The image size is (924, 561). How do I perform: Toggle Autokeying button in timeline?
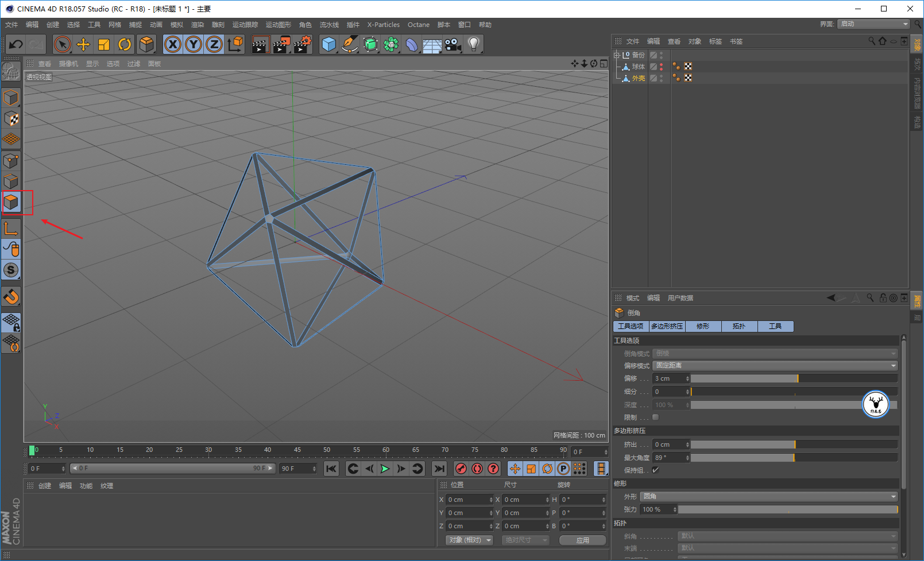click(477, 469)
